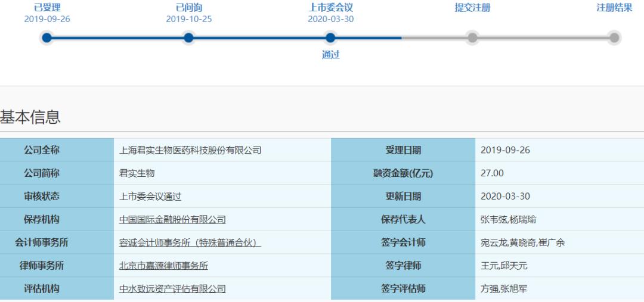Click the 签字律师 header cell
This screenshot has width=644, height=302.
pyautogui.click(x=403, y=266)
